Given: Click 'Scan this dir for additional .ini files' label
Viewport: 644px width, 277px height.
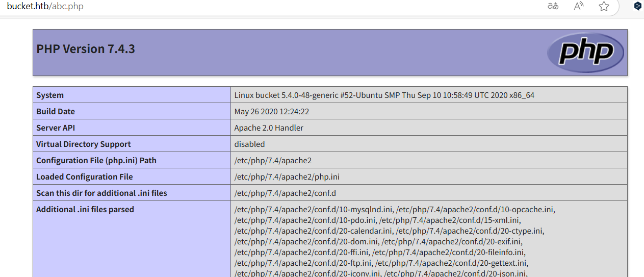Looking at the screenshot, I should pos(101,193).
